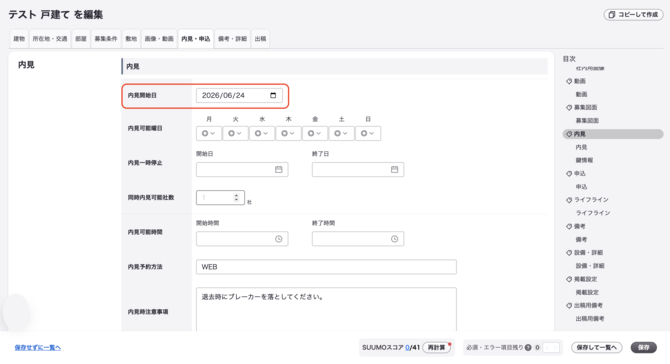Click the 内見可能時間 終了時間 input field
The image size is (670, 364).
click(x=358, y=239)
